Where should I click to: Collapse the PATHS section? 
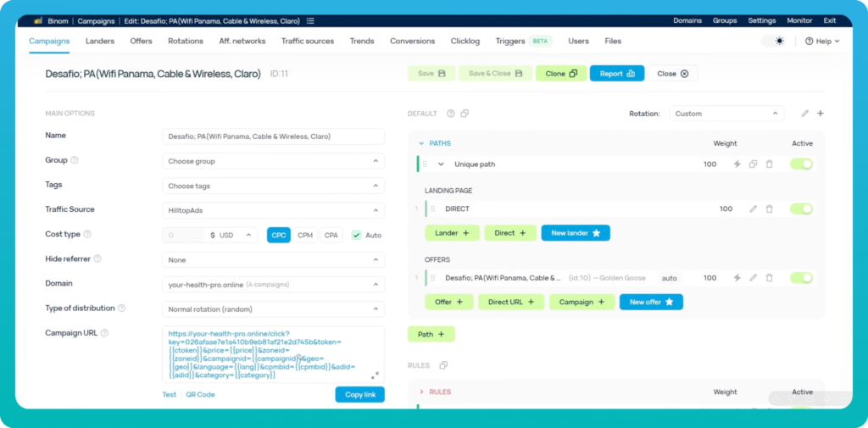coord(421,143)
